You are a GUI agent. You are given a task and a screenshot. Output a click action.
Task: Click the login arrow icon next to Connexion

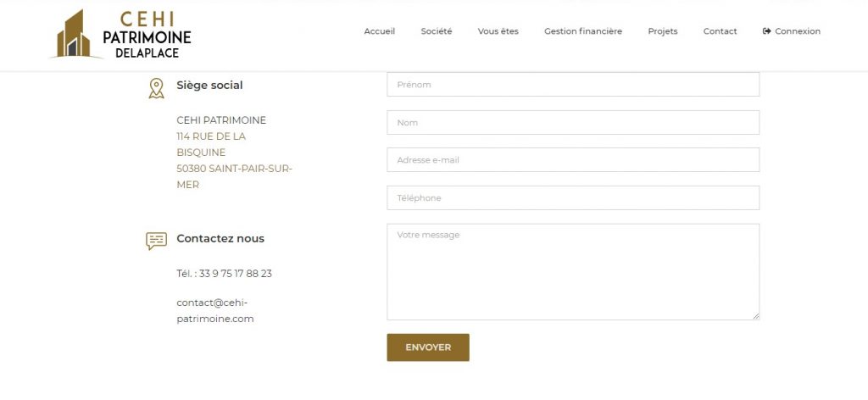click(x=766, y=31)
